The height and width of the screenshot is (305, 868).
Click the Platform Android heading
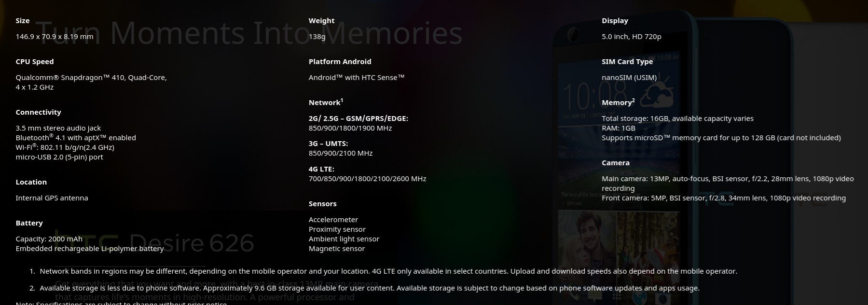click(340, 62)
